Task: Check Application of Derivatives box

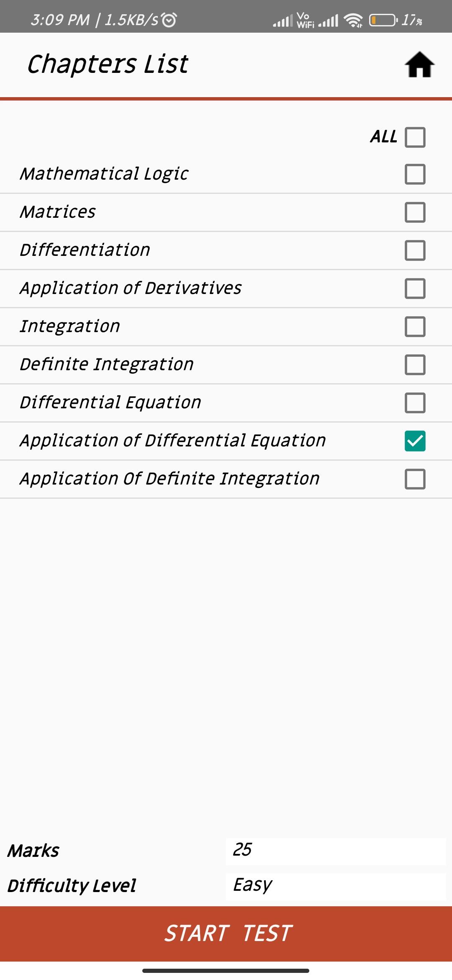Action: tap(415, 289)
